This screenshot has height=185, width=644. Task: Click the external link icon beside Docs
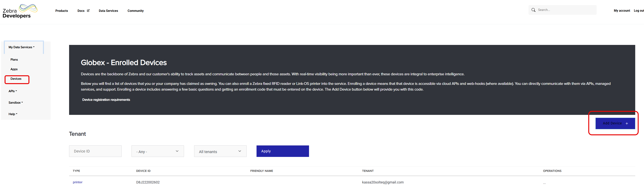(88, 11)
